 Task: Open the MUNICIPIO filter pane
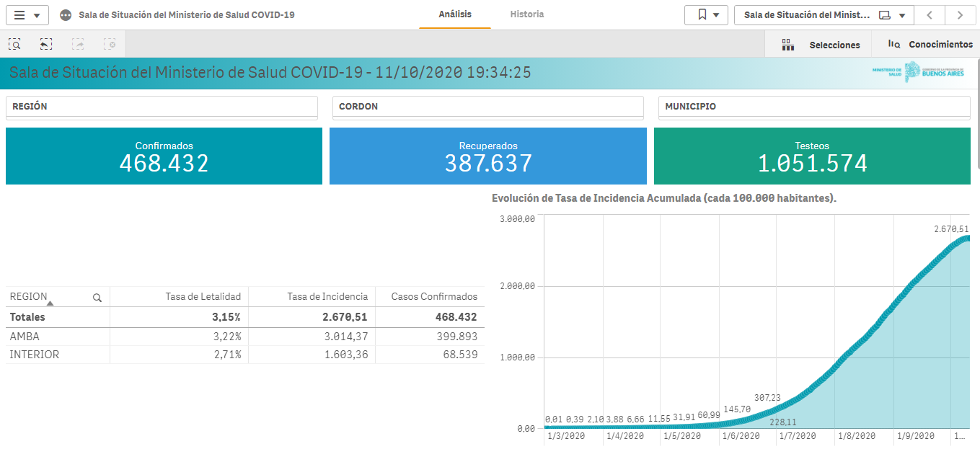click(813, 107)
